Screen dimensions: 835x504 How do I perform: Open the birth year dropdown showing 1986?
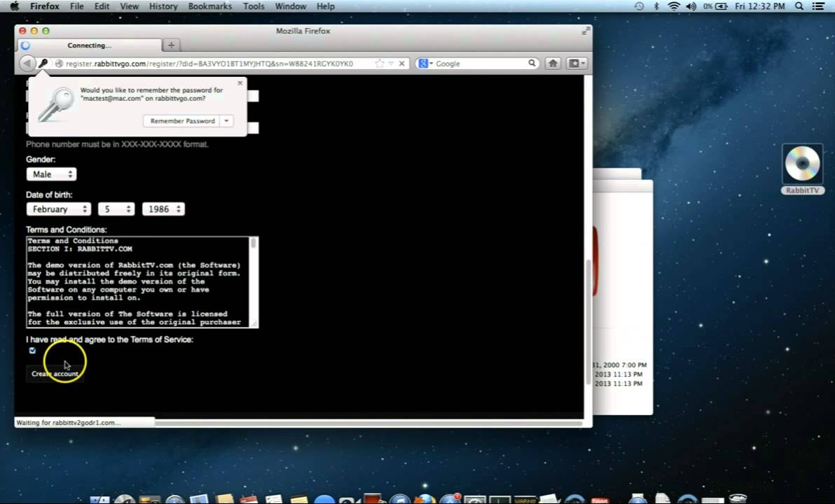click(x=163, y=209)
